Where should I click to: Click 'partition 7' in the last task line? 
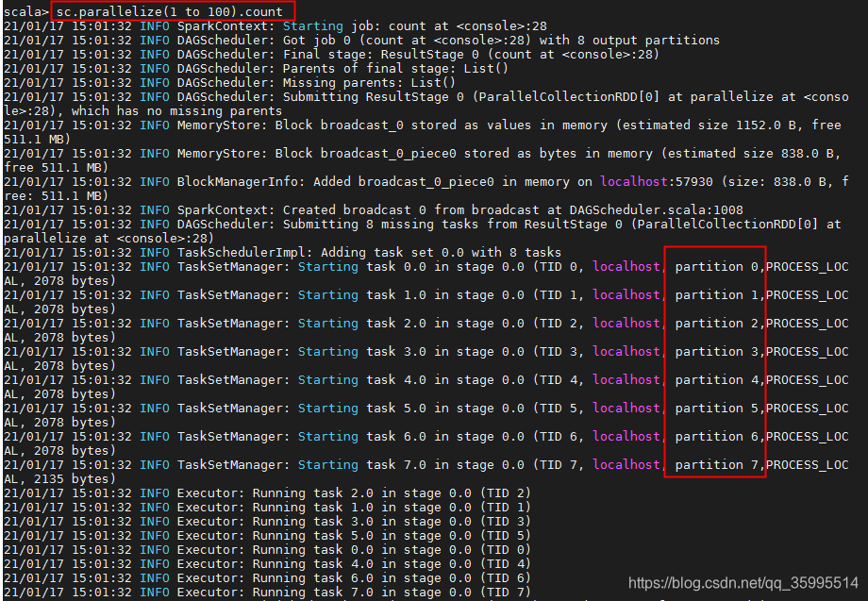(717, 465)
